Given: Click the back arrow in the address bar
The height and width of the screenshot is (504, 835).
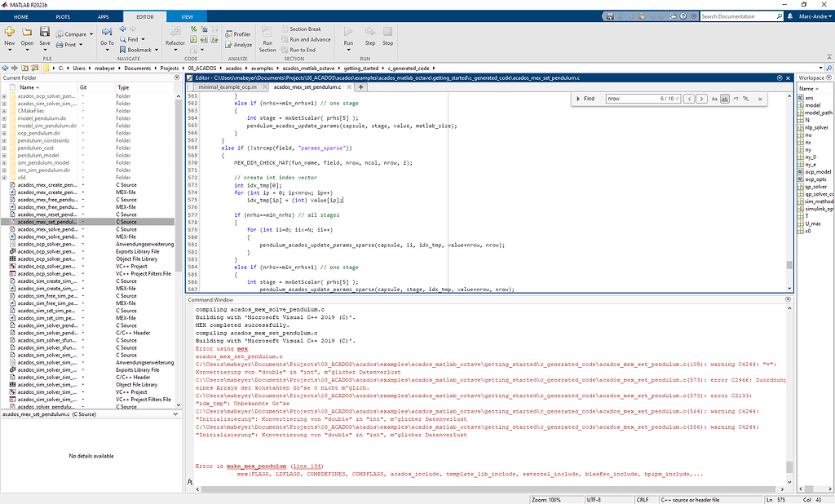Looking at the screenshot, I should (x=5, y=69).
